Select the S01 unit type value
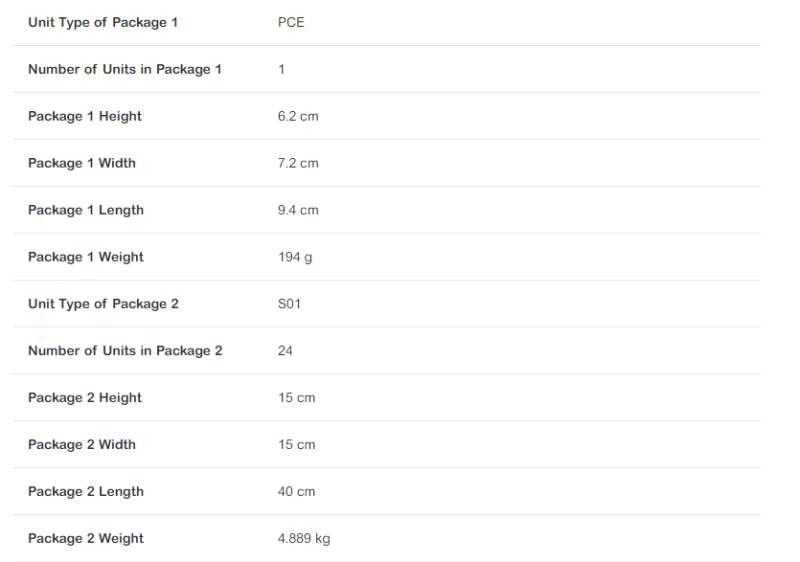The height and width of the screenshot is (562, 800). point(289,304)
